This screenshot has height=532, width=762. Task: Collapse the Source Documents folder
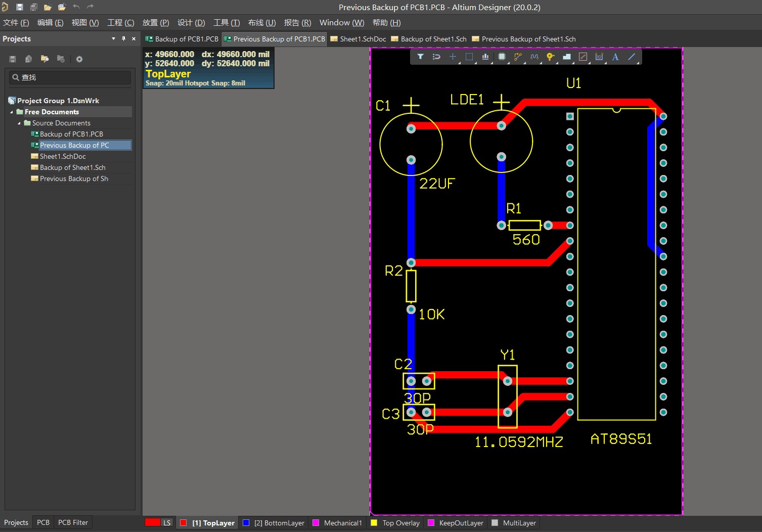(x=19, y=123)
